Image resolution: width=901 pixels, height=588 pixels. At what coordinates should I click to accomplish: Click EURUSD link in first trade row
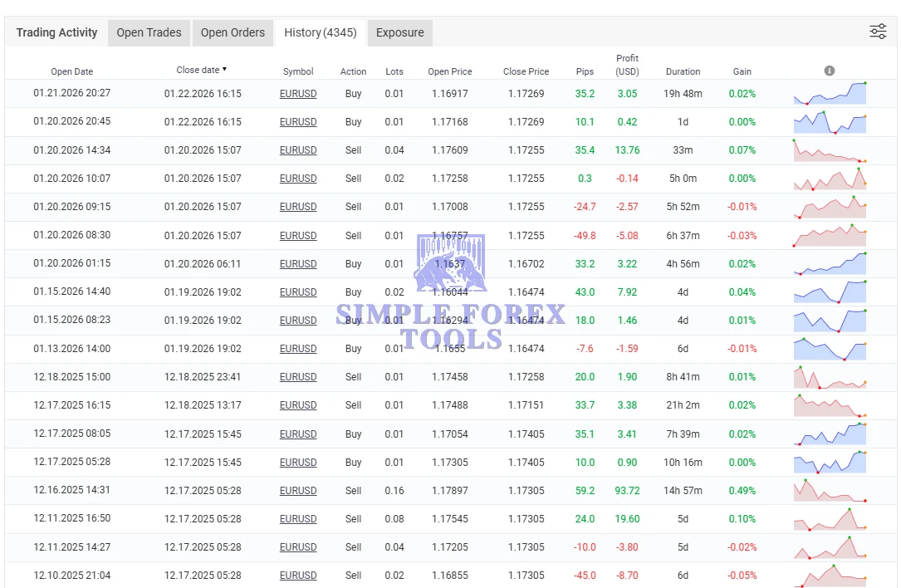click(298, 94)
